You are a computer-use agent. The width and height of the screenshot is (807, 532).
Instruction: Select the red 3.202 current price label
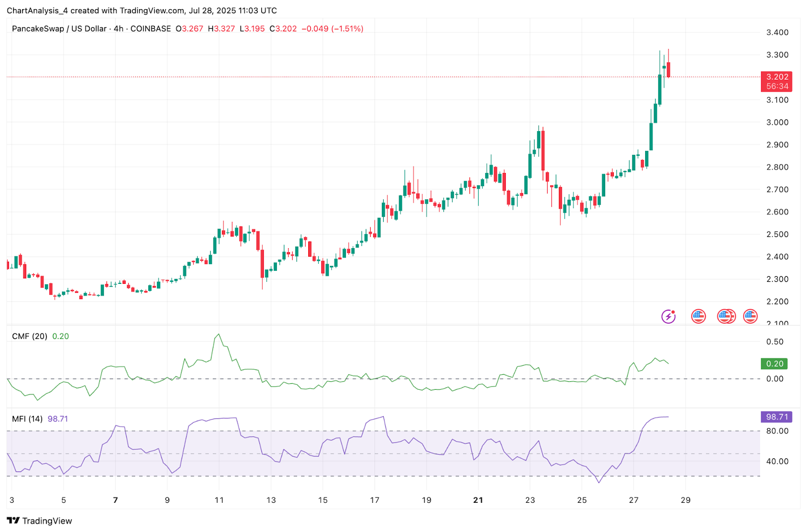[777, 77]
